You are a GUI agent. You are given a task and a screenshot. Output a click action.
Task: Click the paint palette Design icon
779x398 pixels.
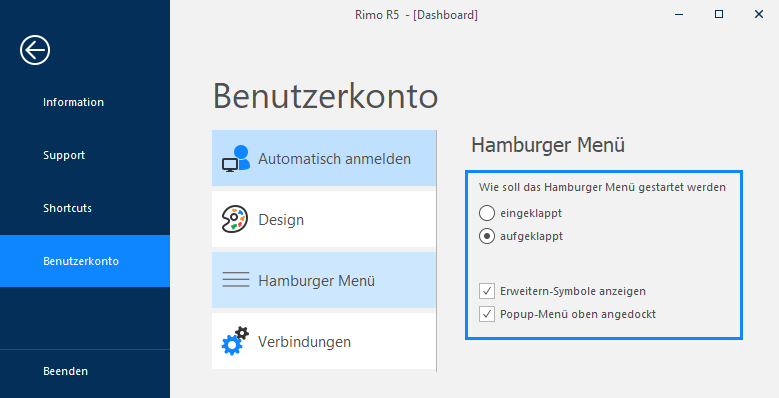(234, 219)
